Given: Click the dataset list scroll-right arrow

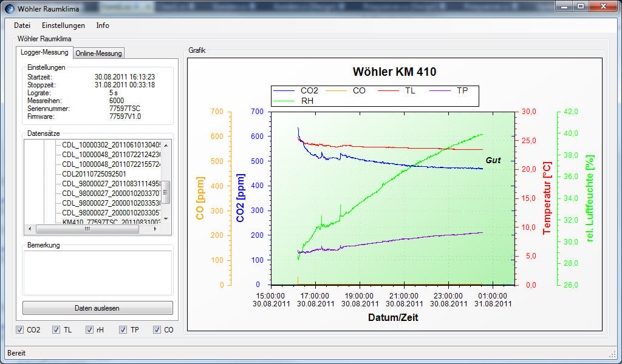Looking at the screenshot, I should coord(155,229).
